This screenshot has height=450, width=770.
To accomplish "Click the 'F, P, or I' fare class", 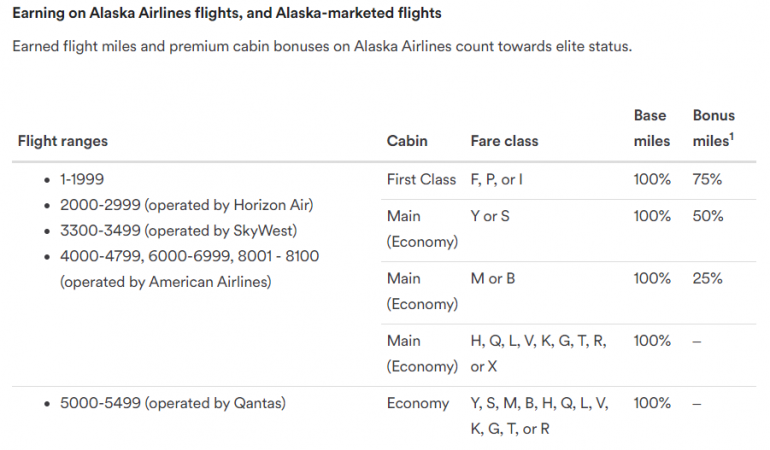I will [497, 180].
